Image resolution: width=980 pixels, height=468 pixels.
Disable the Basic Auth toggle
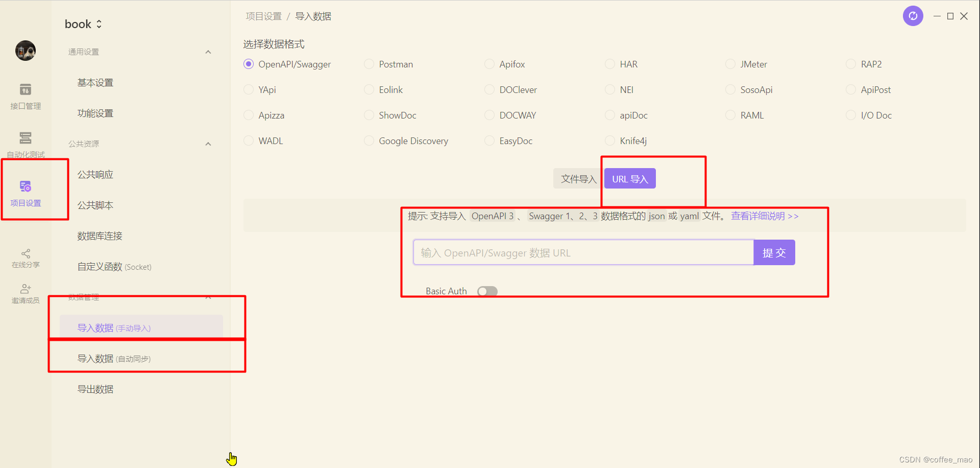[x=487, y=291]
